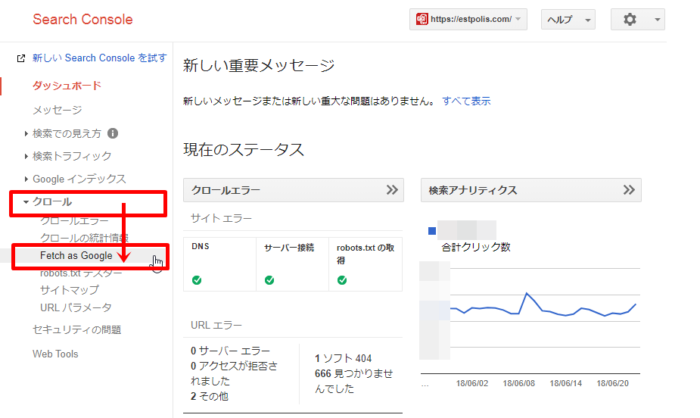This screenshot has width=700, height=418.
Task: Click the robots.txt の取得 label
Action: pyautogui.click(x=365, y=254)
